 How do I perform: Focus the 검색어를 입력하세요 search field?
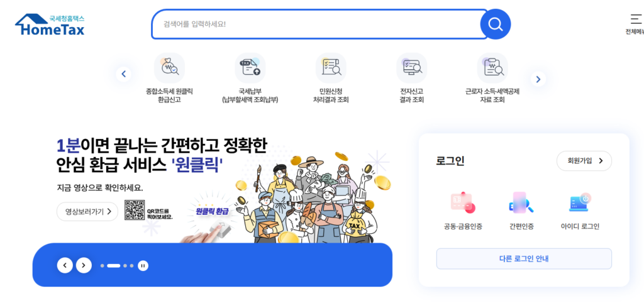[x=316, y=25]
